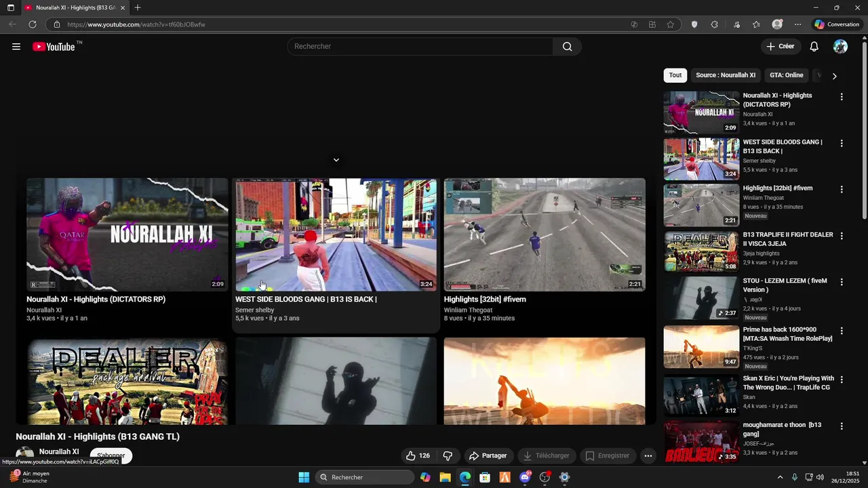The width and height of the screenshot is (868, 488).
Task: Click the Enregistrer save button
Action: [607, 455]
